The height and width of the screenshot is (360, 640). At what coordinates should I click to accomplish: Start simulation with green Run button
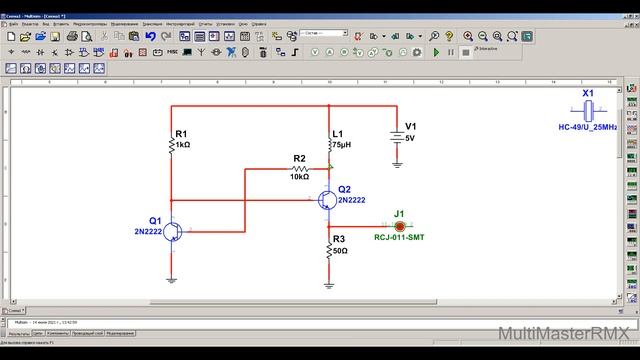[436, 52]
